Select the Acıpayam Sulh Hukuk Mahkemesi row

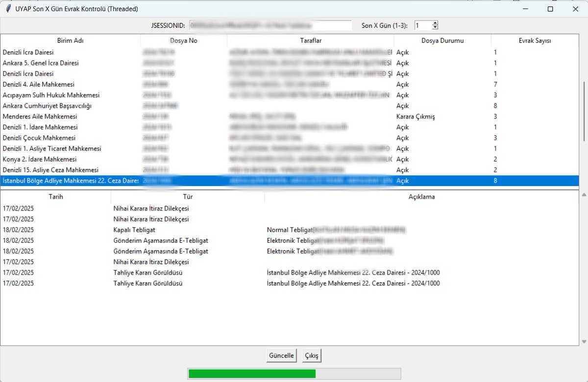click(290, 95)
